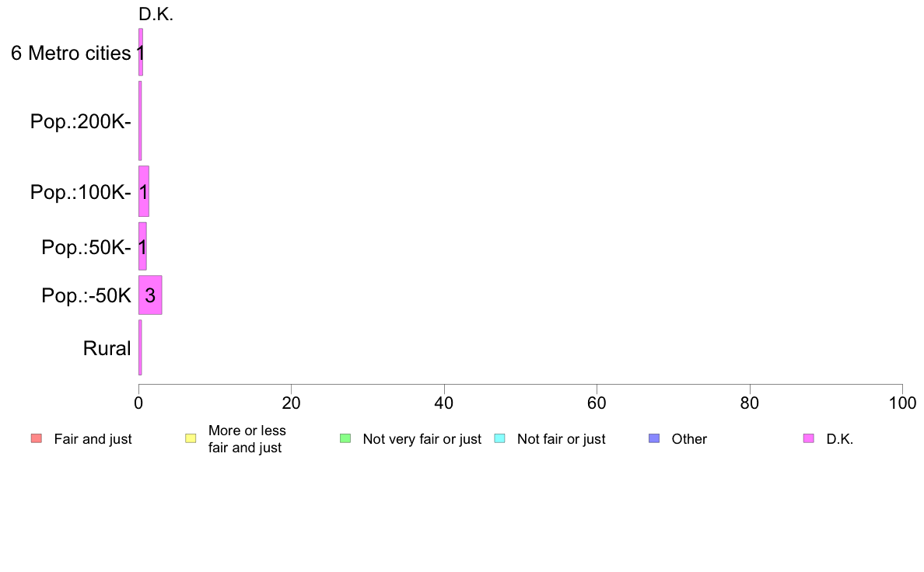Select the thin Pop.:200K- bar
This screenshot has width=924, height=572.
pos(140,120)
